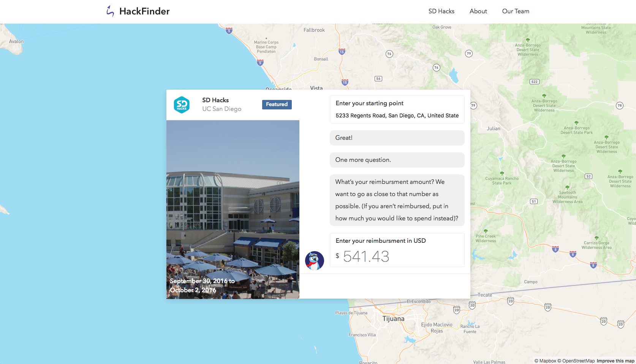Viewport: 636px width, 364px height.
Task: Click Pine Creek Wilderness label
Action: point(486,239)
